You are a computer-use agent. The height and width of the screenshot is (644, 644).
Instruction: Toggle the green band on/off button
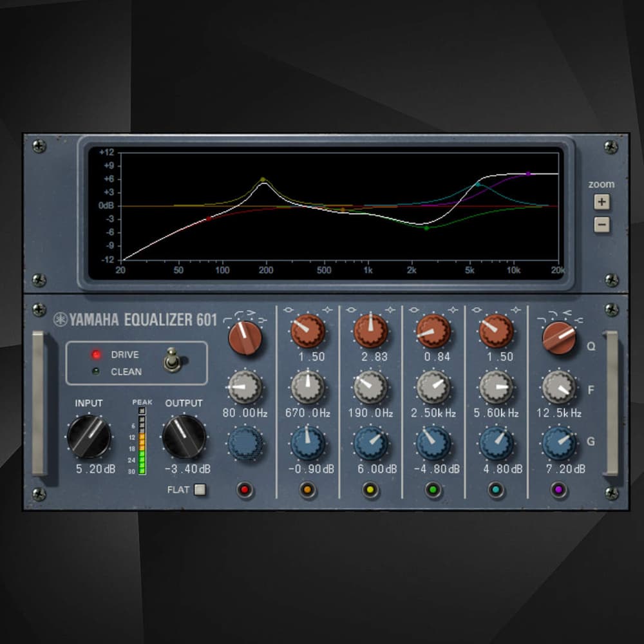click(433, 489)
